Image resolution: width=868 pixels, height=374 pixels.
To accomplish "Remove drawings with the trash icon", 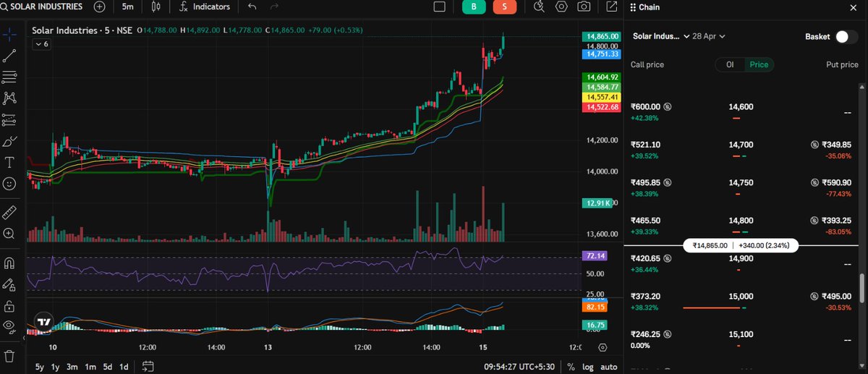I will [x=9, y=356].
